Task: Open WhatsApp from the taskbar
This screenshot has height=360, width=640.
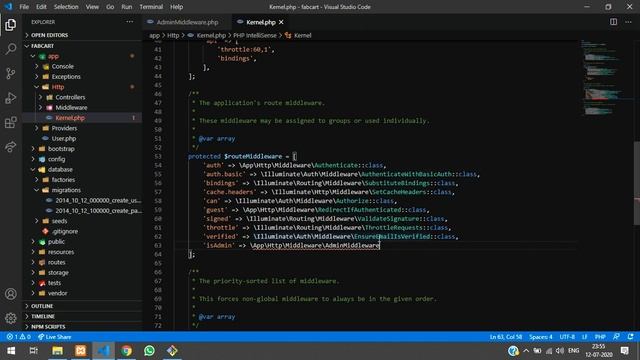Action: 149,351
